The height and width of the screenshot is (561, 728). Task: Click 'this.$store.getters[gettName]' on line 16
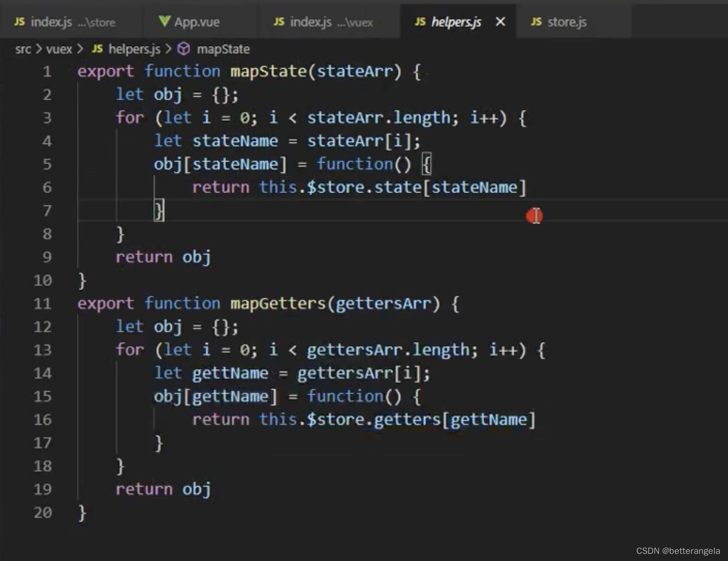397,419
